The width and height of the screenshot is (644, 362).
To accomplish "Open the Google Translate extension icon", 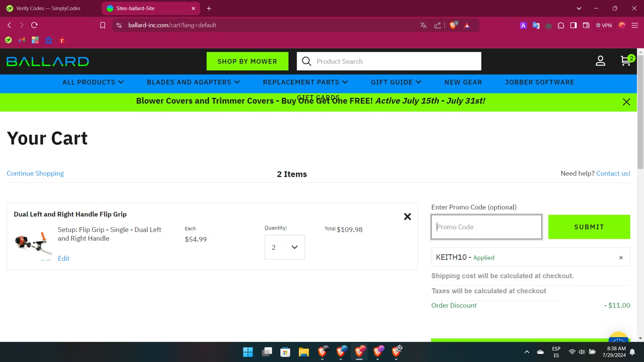I will (536, 25).
